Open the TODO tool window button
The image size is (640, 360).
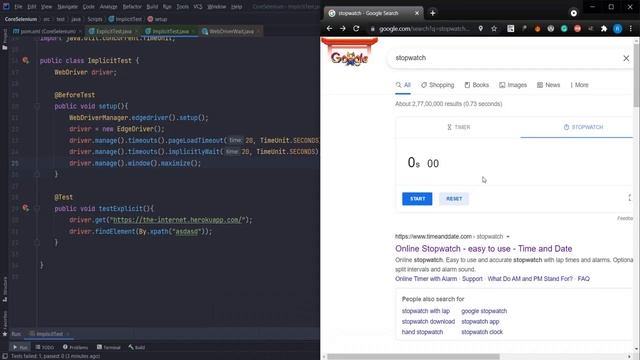[44, 347]
